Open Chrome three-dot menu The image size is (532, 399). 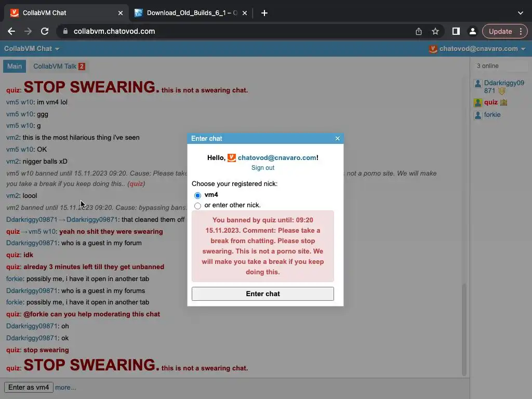tap(521, 31)
